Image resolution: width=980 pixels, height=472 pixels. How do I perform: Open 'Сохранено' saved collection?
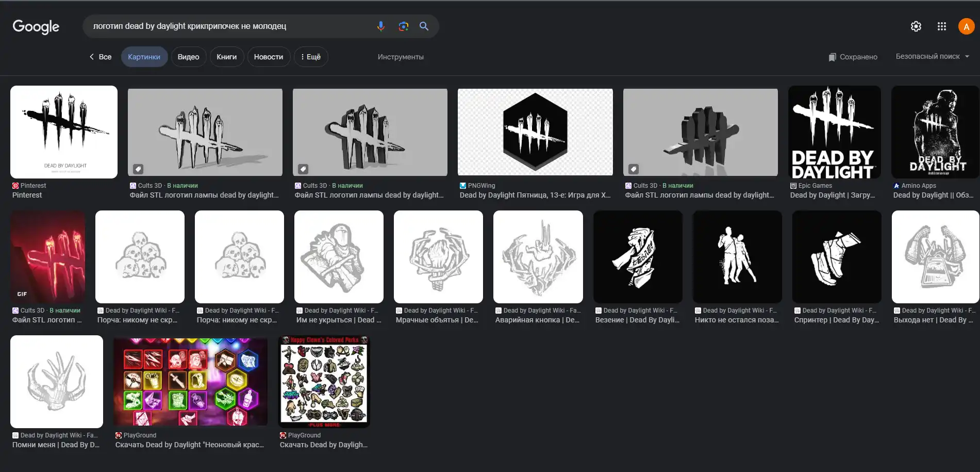coord(853,57)
